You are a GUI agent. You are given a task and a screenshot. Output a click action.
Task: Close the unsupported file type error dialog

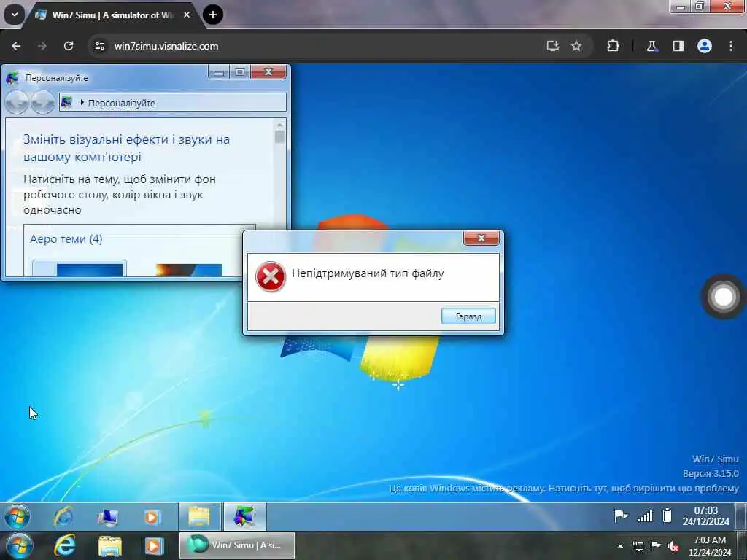(481, 238)
